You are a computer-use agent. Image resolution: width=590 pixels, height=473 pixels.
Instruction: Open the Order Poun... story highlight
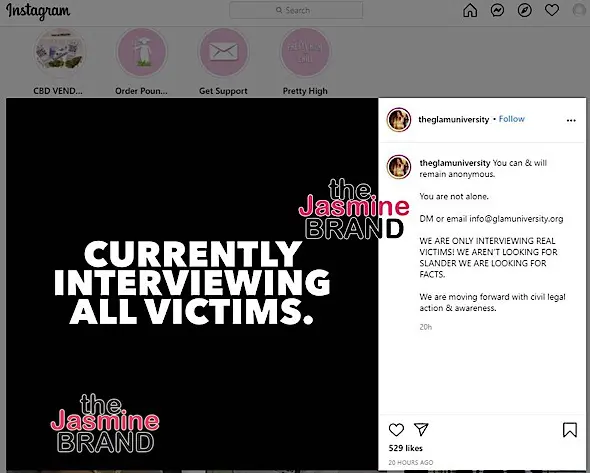pos(141,52)
